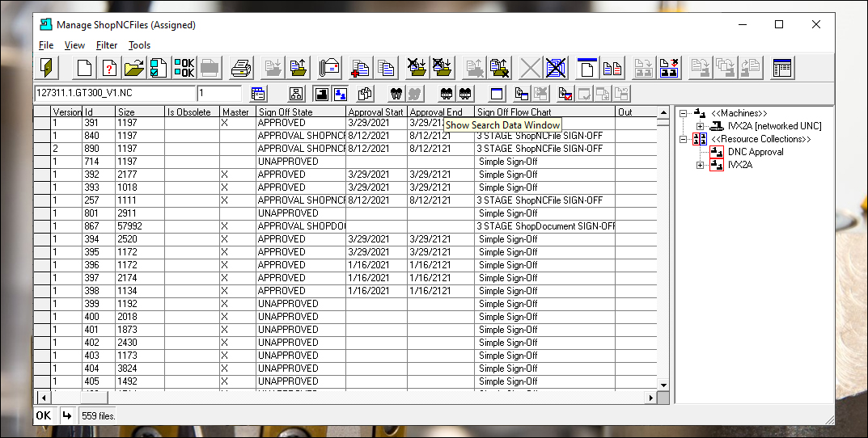This screenshot has height=438, width=868.
Task: Click the hierarchy chart icon
Action: (296, 94)
